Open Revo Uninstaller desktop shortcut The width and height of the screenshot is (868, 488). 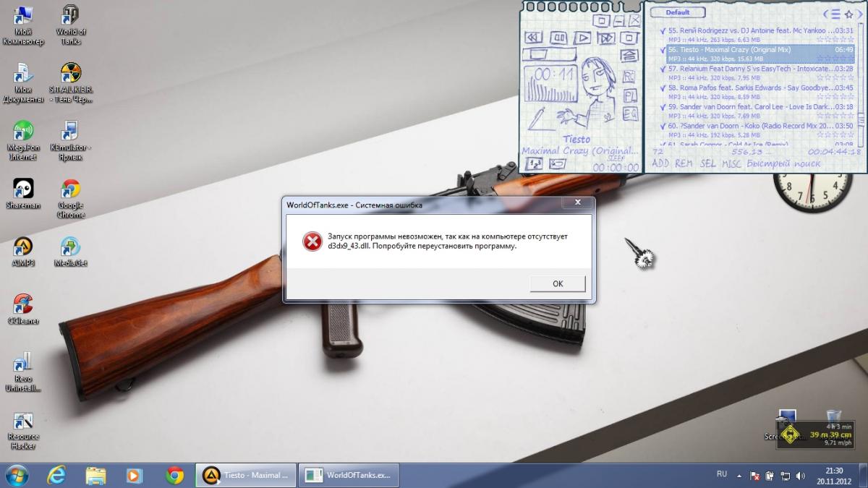[x=23, y=372]
